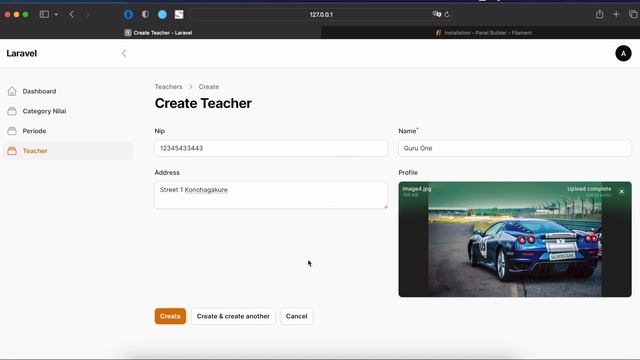Open the user avatar menu
Image resolution: width=640 pixels, height=360 pixels.
coord(623,53)
